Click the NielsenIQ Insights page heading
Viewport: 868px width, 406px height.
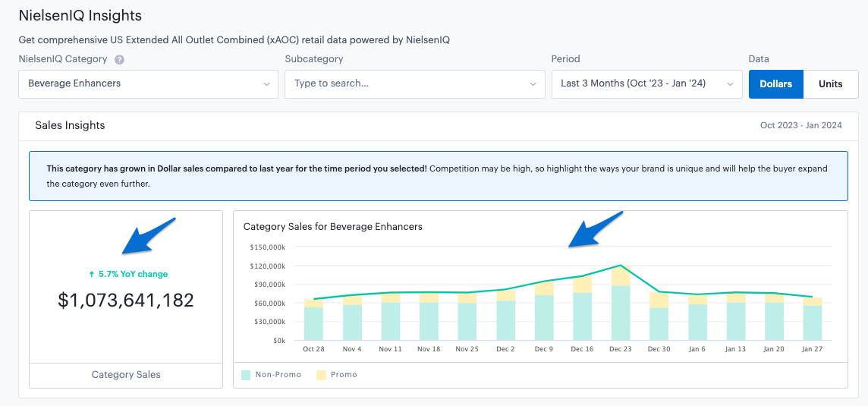tap(80, 15)
